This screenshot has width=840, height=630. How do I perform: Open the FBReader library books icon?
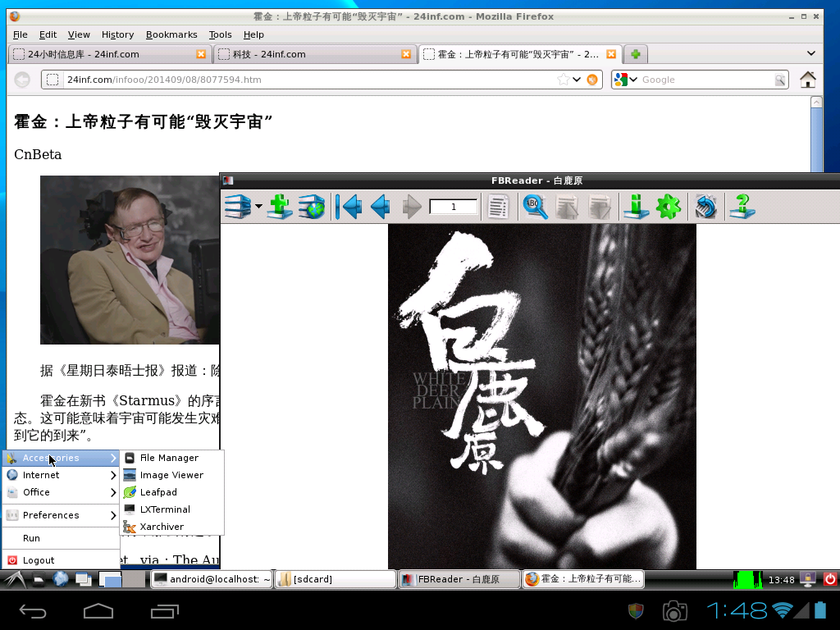[x=238, y=207]
